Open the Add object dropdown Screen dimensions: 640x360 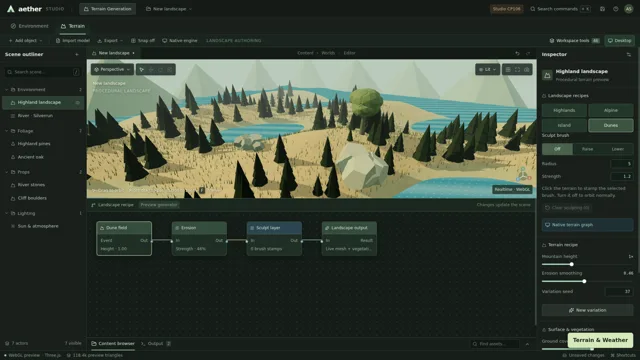25,40
